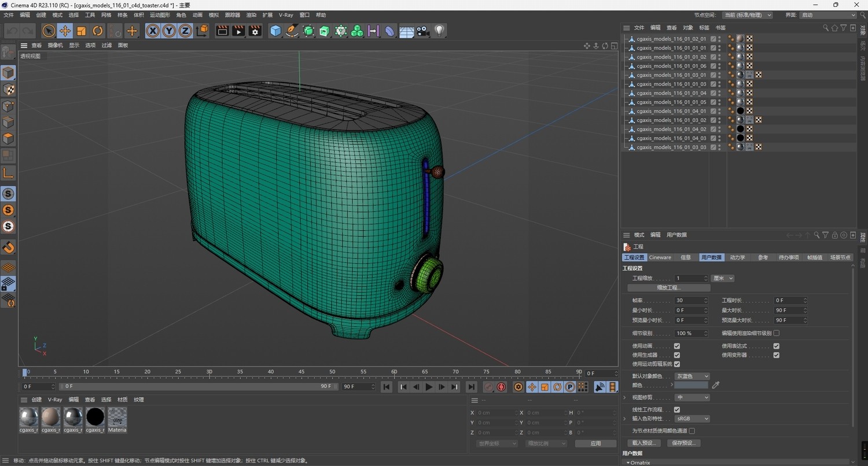Click the 应用 button for coordinates
The width and height of the screenshot is (868, 466).
(x=595, y=443)
